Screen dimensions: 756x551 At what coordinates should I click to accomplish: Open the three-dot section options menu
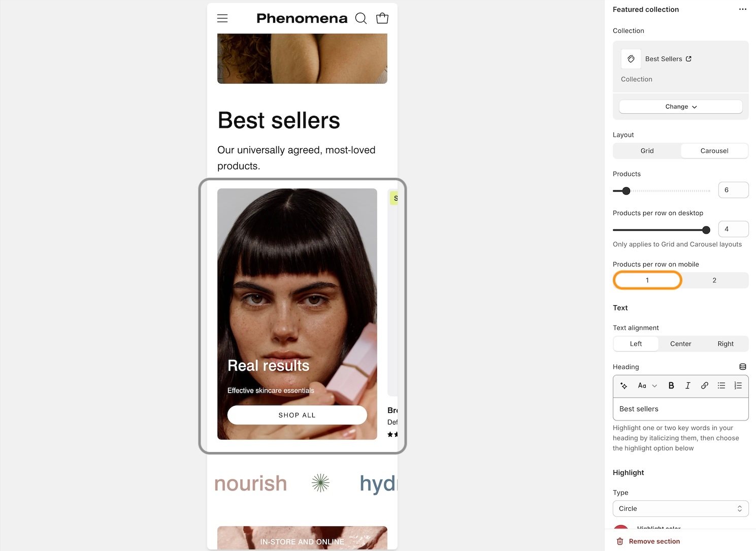coord(743,9)
